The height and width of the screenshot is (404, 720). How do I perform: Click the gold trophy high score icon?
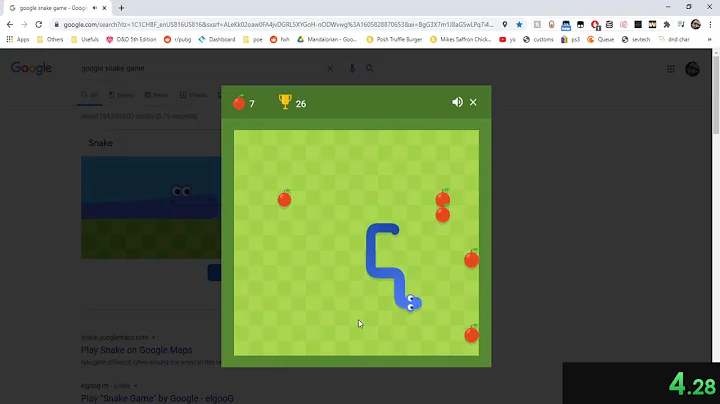[285, 102]
